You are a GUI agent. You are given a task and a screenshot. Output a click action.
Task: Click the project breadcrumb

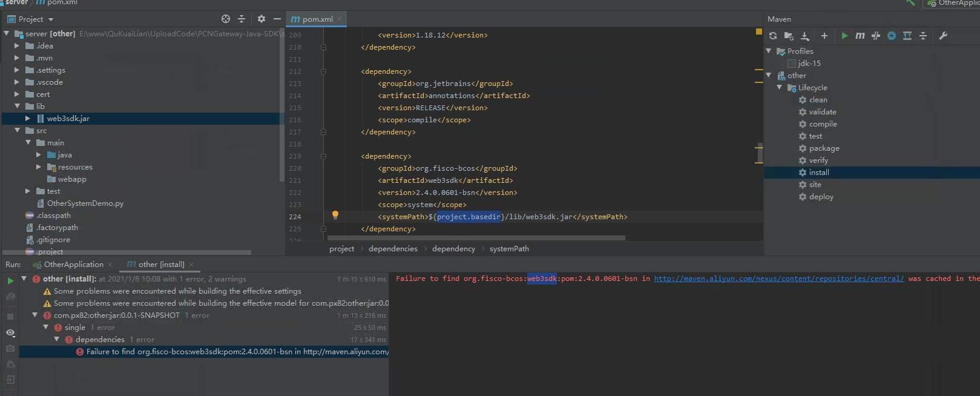pos(342,249)
